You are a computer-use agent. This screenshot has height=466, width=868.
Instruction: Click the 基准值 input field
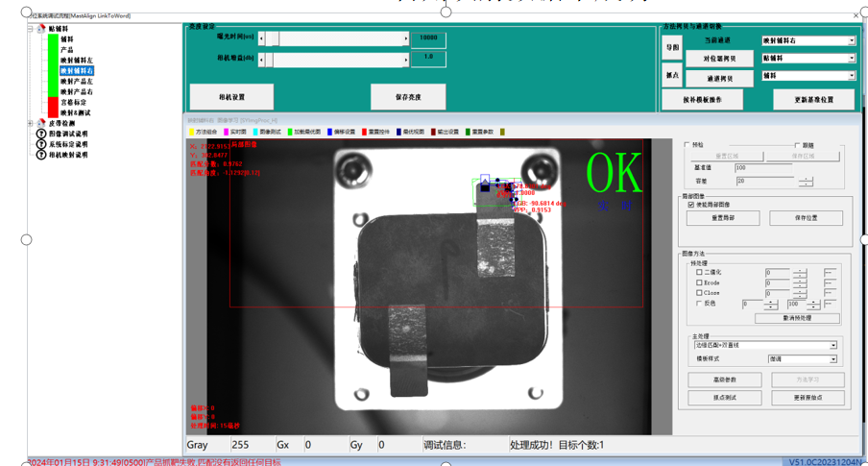click(x=764, y=168)
